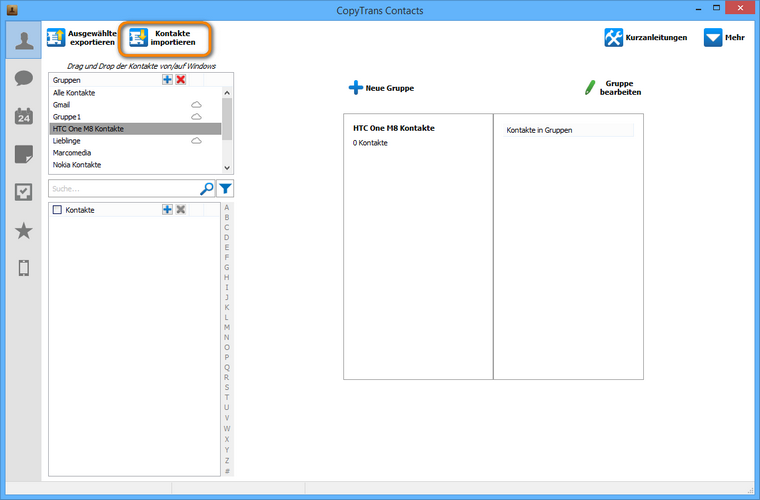The width and height of the screenshot is (760, 500).
Task: Click the magnifying glass search icon
Action: 207,188
